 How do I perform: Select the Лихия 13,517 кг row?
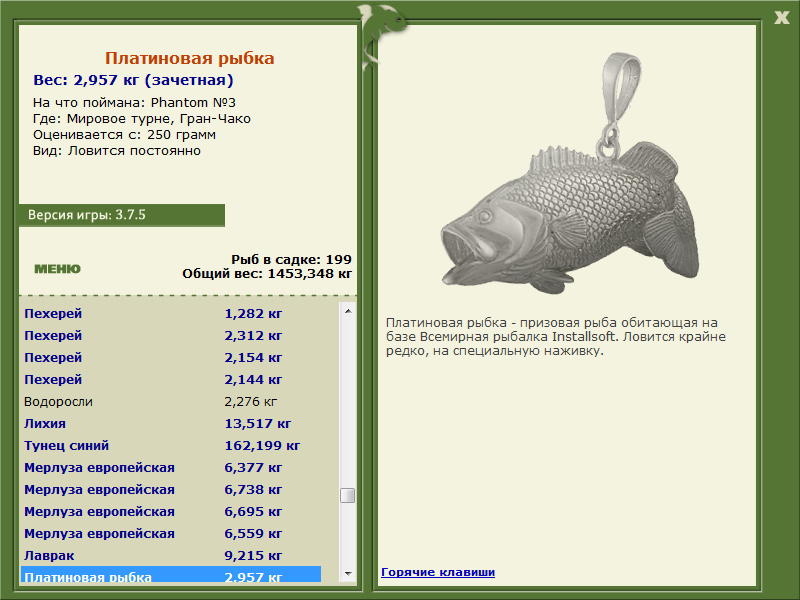(171, 423)
